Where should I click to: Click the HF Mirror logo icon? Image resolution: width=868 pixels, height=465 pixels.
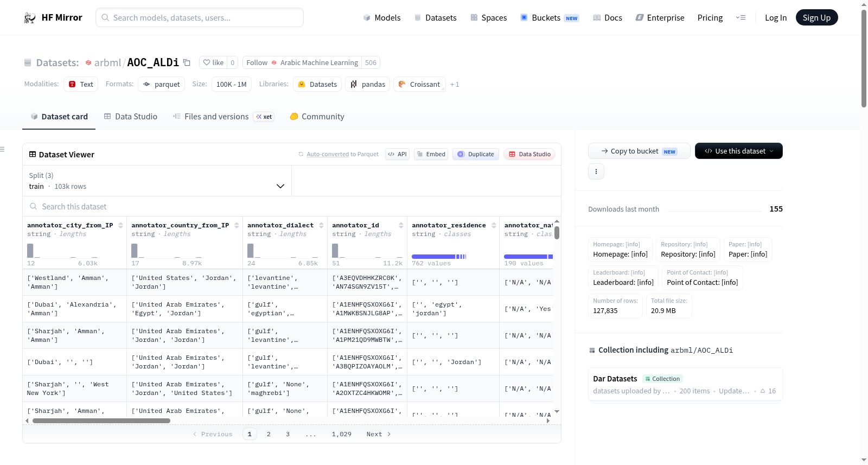(x=30, y=18)
